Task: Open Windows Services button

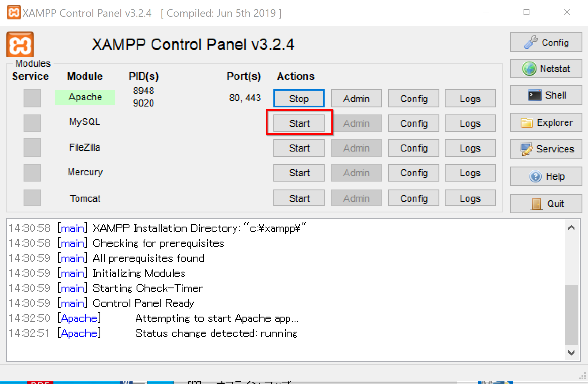Action: (x=546, y=149)
